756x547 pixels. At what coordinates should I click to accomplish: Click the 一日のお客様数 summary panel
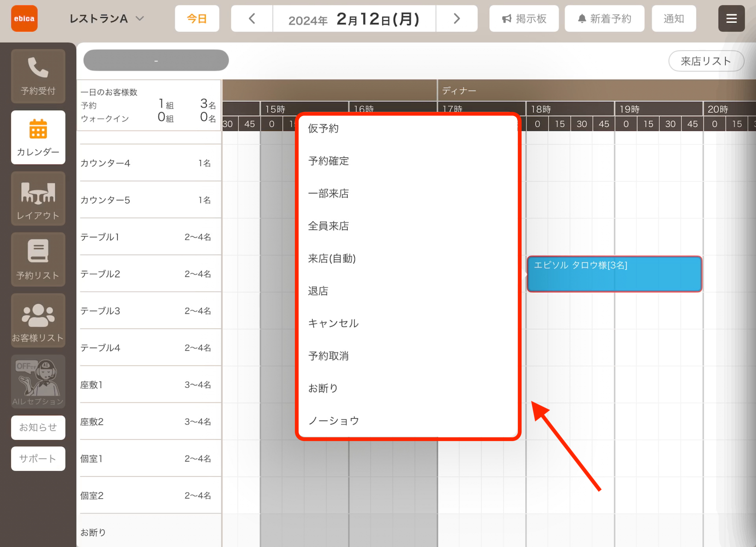point(149,105)
